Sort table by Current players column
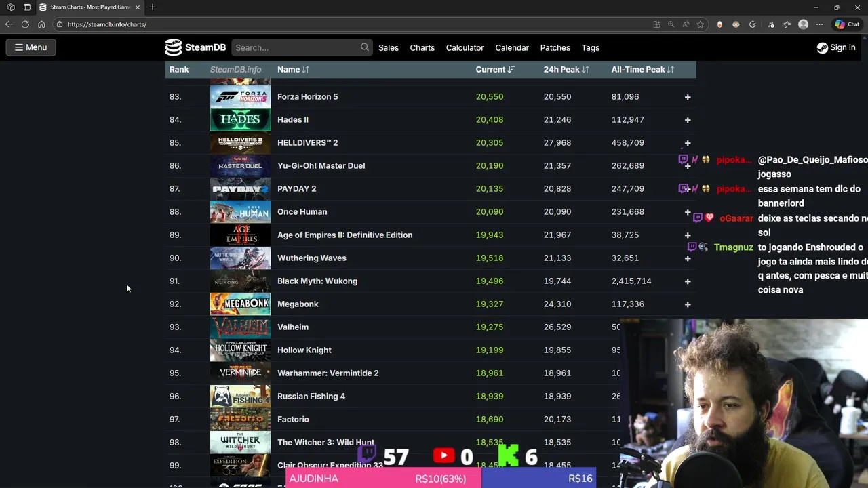This screenshot has width=868, height=488. (495, 69)
